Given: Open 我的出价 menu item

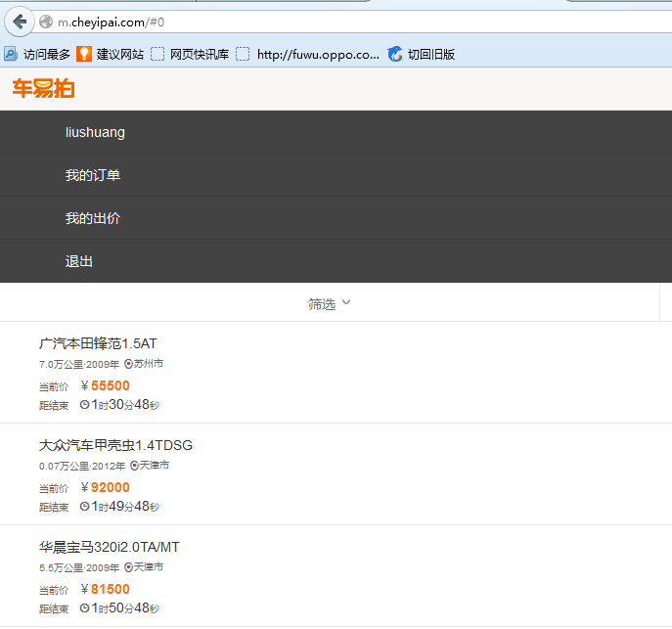Looking at the screenshot, I should coord(336,218).
